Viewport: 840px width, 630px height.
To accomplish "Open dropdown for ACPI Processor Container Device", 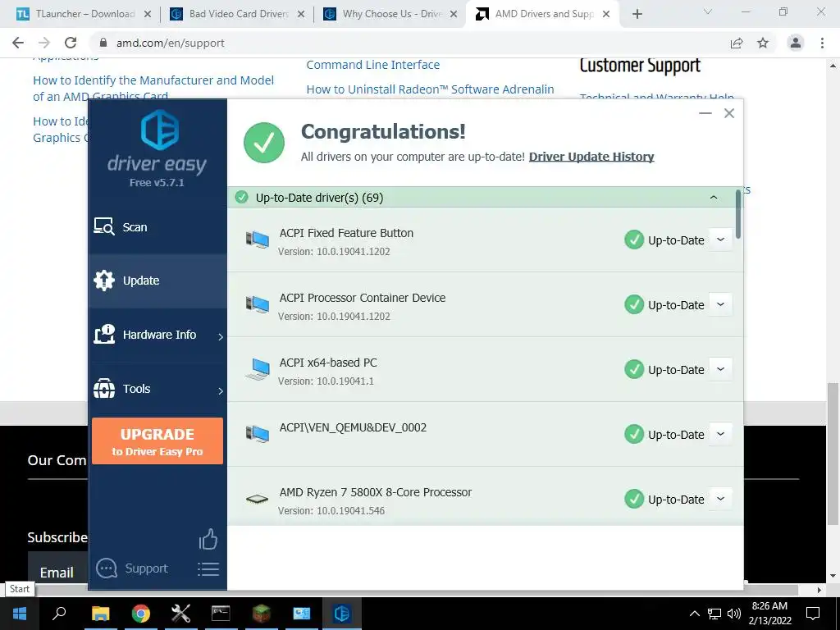I will [x=720, y=304].
